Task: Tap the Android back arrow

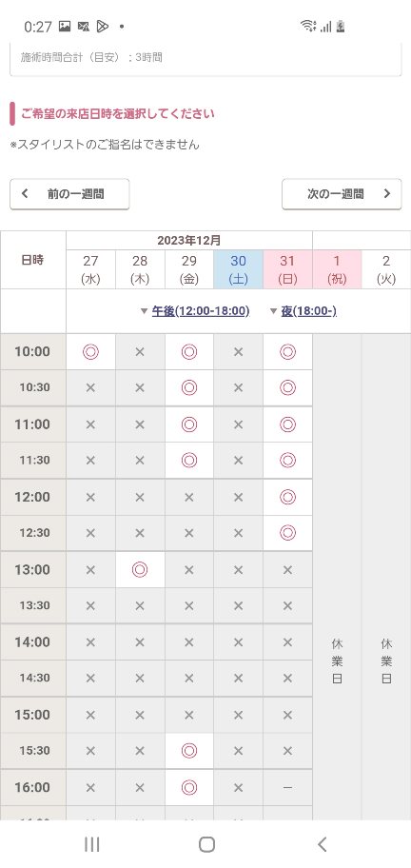Action: coord(322,844)
